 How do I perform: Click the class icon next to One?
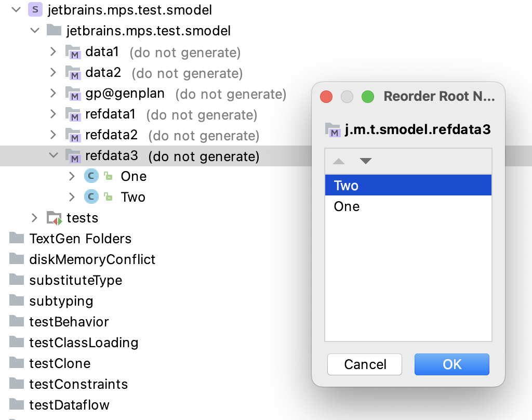coord(91,176)
